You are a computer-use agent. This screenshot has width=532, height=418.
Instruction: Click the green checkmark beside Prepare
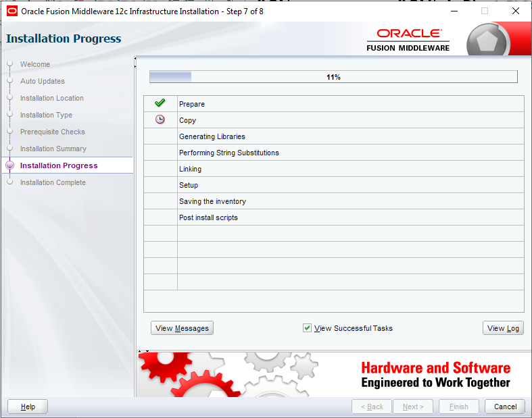[160, 103]
